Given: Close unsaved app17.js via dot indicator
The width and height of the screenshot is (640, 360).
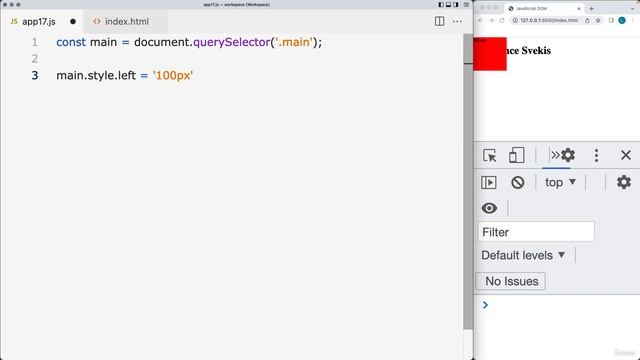Looking at the screenshot, I should point(73,22).
